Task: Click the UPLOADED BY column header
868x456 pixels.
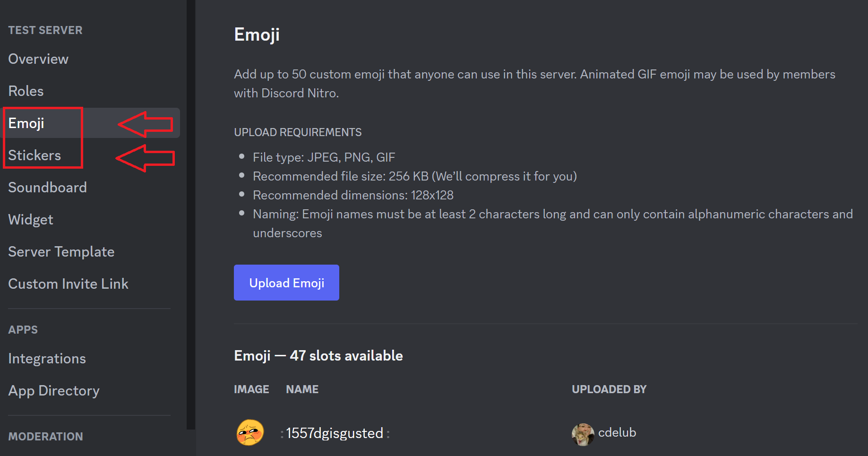Action: pos(609,389)
